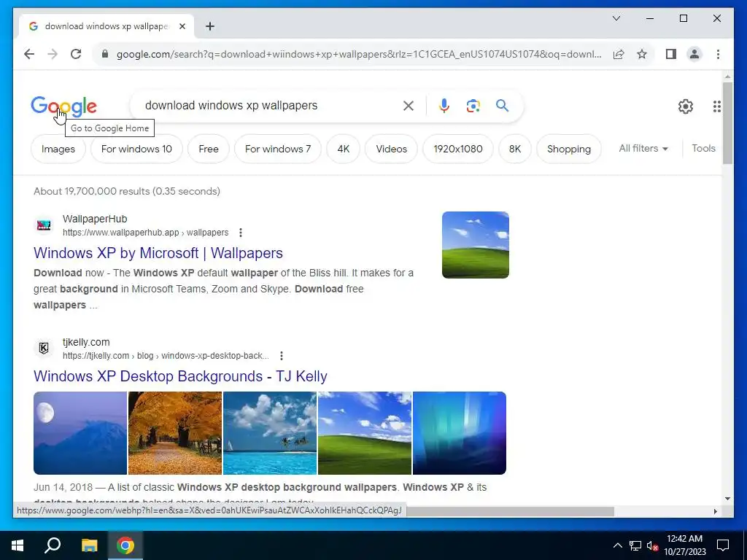Click the green hill thumbnail in TJ Kelly row
The width and height of the screenshot is (747, 560).
click(x=365, y=433)
